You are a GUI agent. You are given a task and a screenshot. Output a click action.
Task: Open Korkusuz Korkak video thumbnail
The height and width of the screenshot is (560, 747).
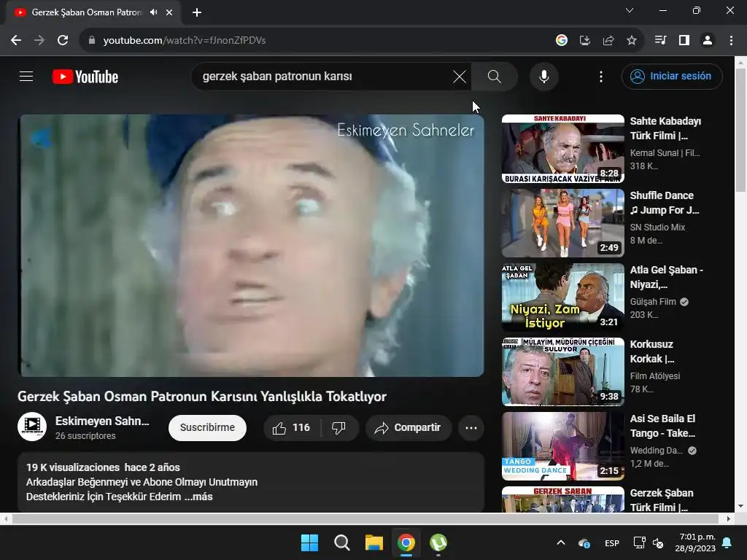(562, 371)
